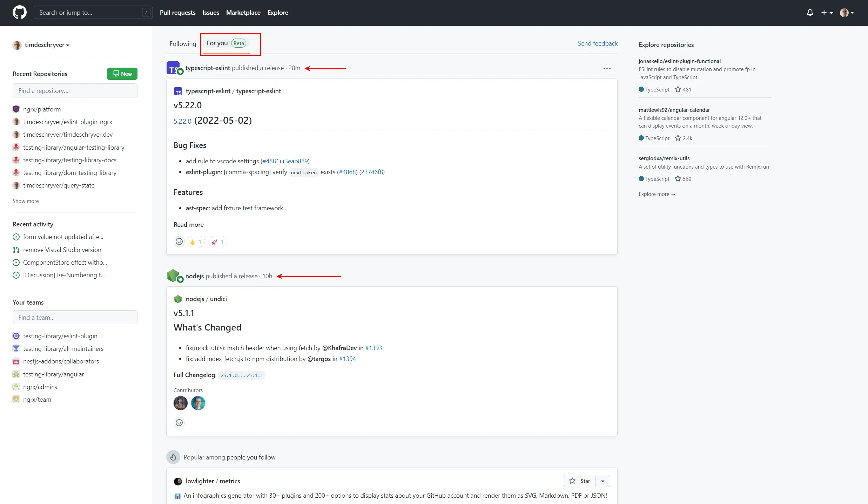Open the three-dot menu on typescript-eslint release
Viewport: 868px width, 504px height.
pos(607,68)
